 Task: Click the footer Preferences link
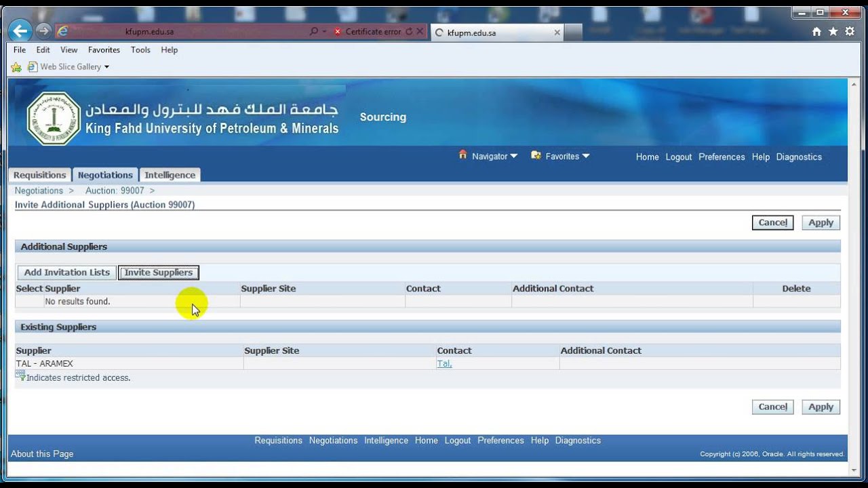coord(500,441)
